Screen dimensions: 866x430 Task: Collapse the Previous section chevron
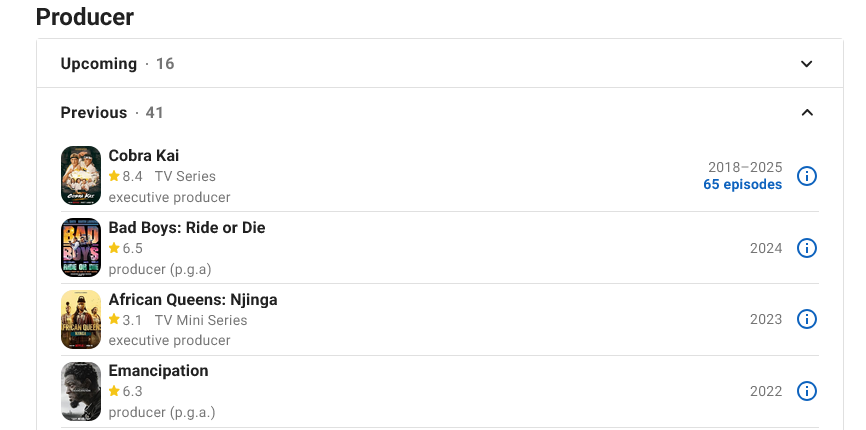tap(806, 113)
